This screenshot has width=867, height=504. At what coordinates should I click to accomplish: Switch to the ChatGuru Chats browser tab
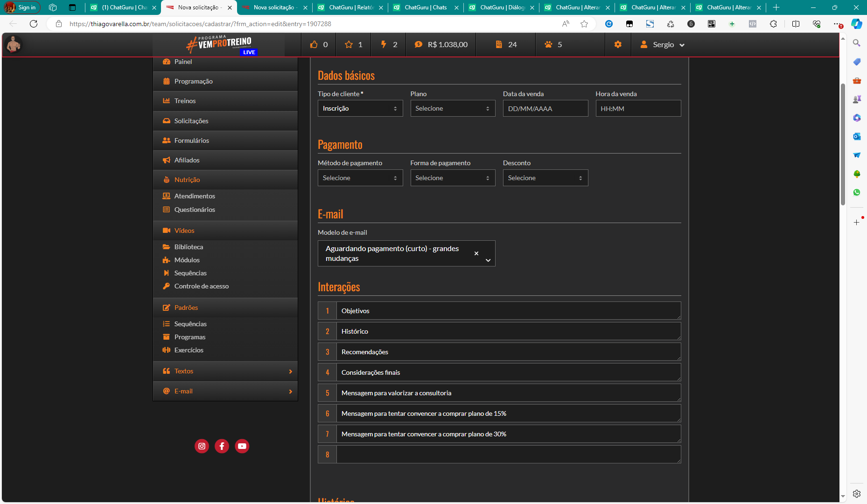pyautogui.click(x=425, y=7)
